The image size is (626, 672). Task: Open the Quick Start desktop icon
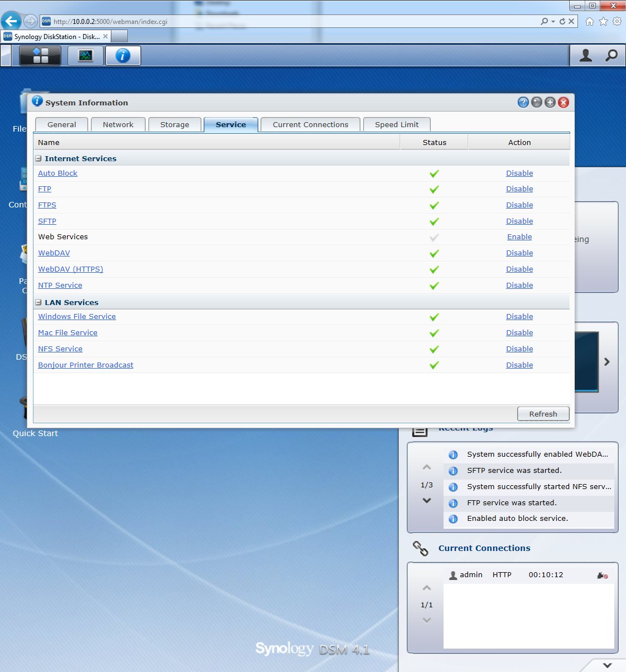[x=35, y=433]
